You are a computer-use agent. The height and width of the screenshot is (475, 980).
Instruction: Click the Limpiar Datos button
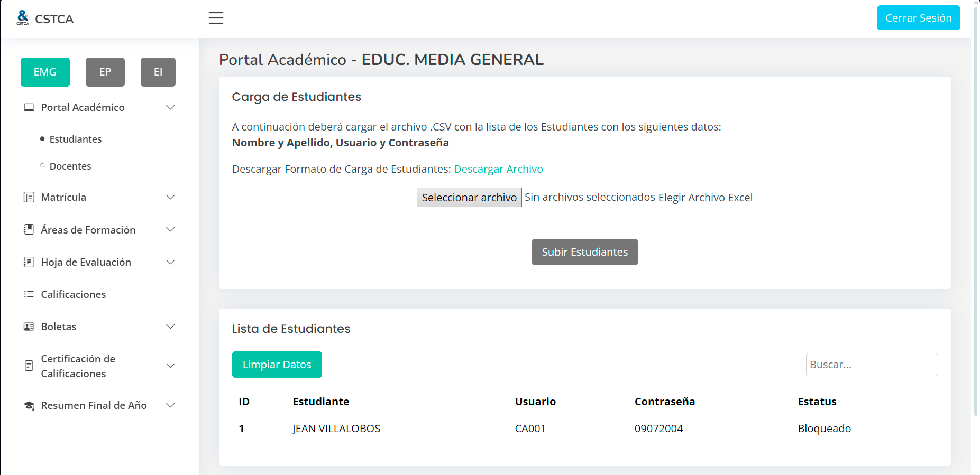[x=277, y=365]
